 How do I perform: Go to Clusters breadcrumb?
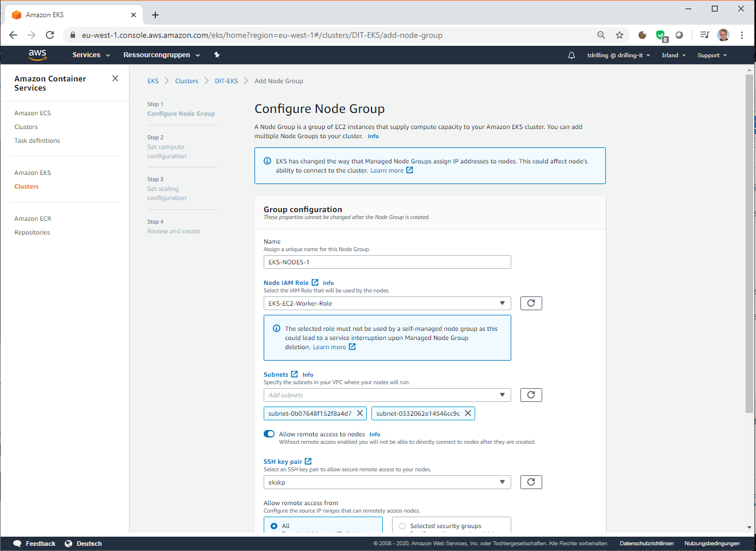(187, 81)
